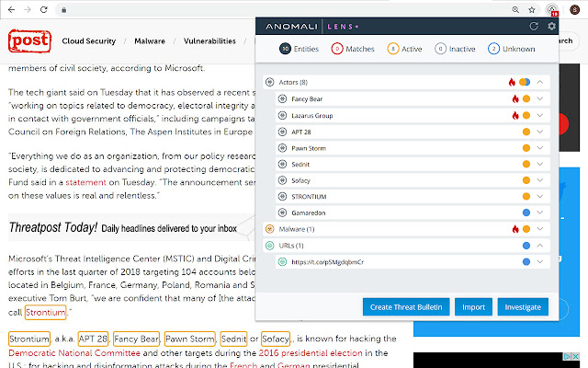Filter by Inactive tab

point(455,49)
